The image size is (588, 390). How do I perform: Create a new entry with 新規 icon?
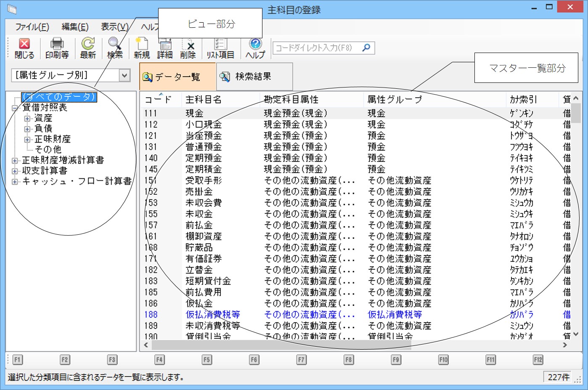point(142,48)
